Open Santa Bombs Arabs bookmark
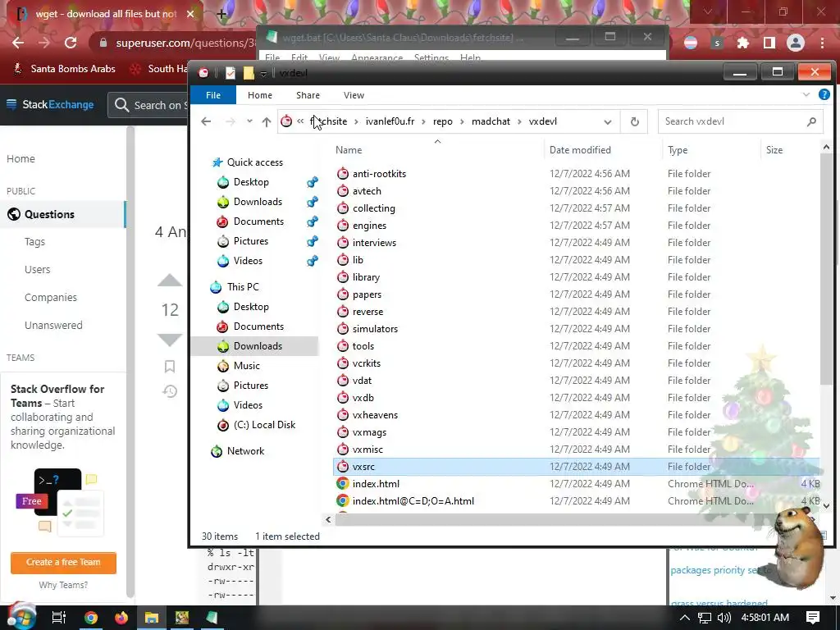Image resolution: width=840 pixels, height=630 pixels. tap(64, 69)
